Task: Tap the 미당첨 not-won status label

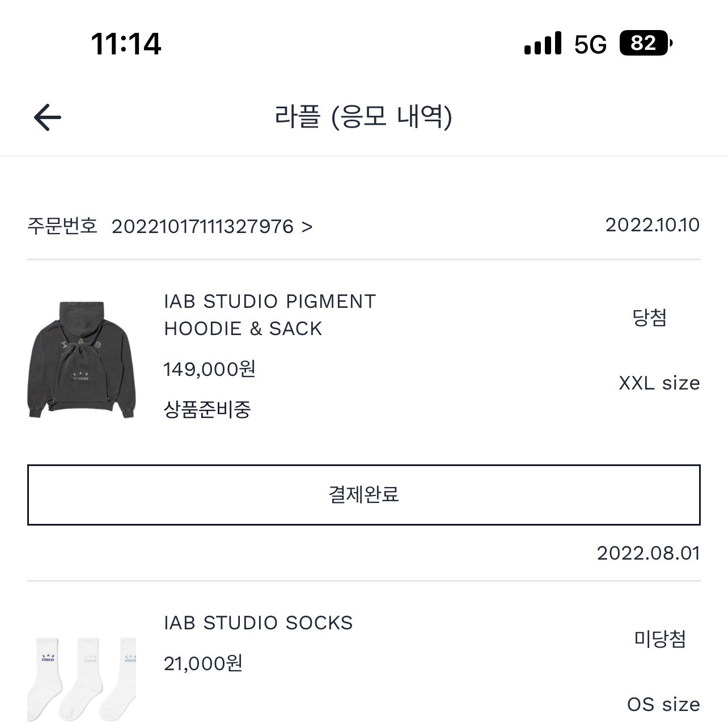Action: click(x=659, y=639)
